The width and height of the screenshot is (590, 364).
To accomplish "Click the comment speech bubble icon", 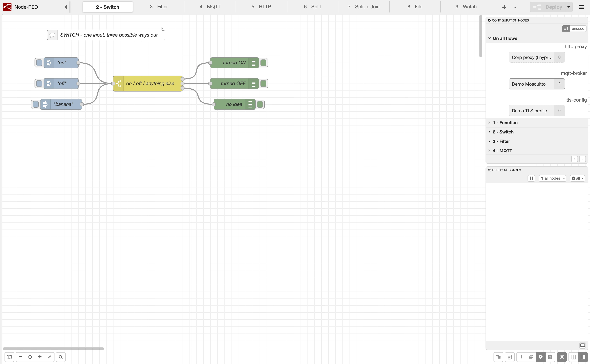I will pos(52,35).
